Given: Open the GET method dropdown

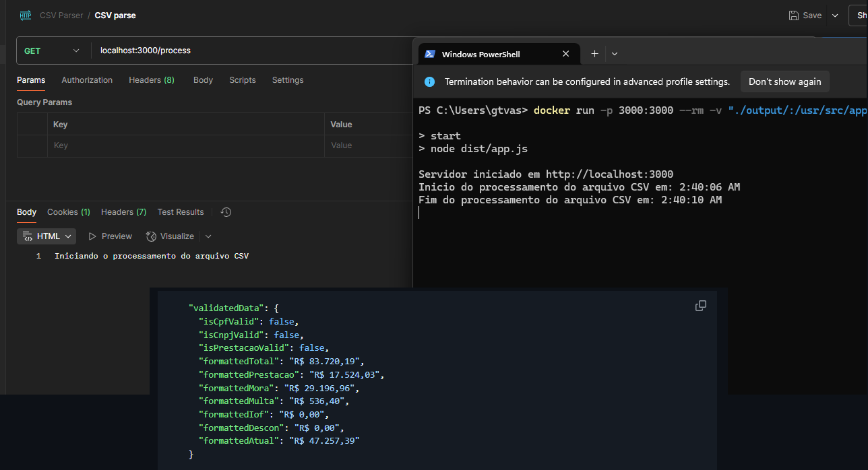Looking at the screenshot, I should point(51,51).
